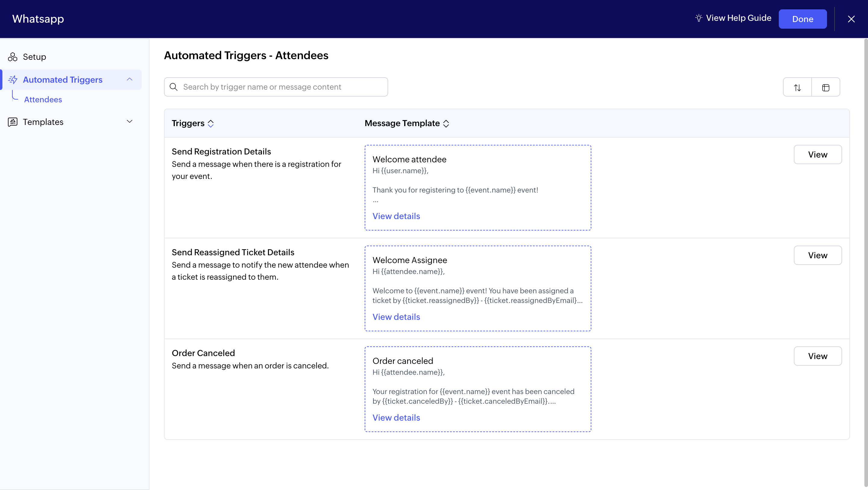This screenshot has height=490, width=868.
Task: Focus the trigger name search field
Action: tap(283, 87)
